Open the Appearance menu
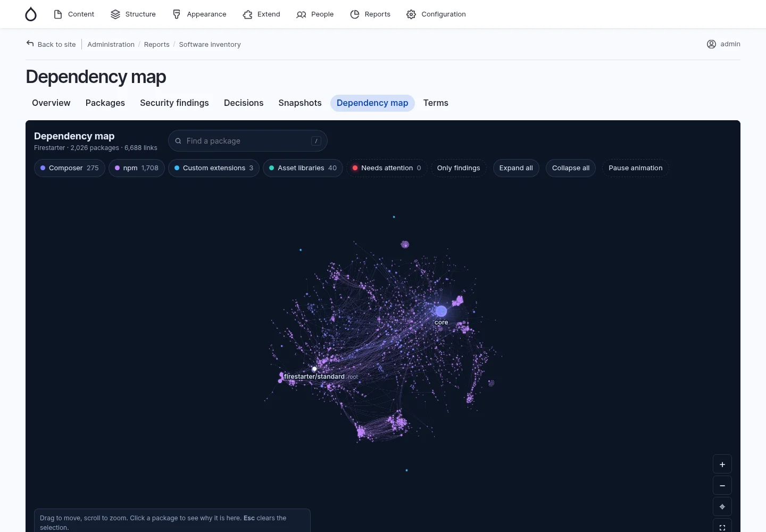 pyautogui.click(x=199, y=14)
